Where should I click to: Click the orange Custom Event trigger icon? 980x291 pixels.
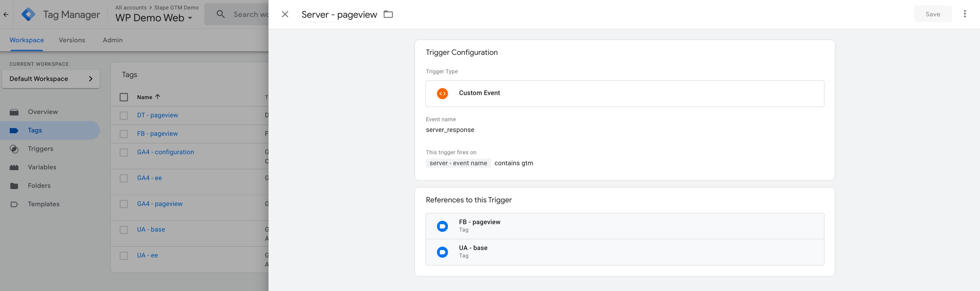click(442, 93)
